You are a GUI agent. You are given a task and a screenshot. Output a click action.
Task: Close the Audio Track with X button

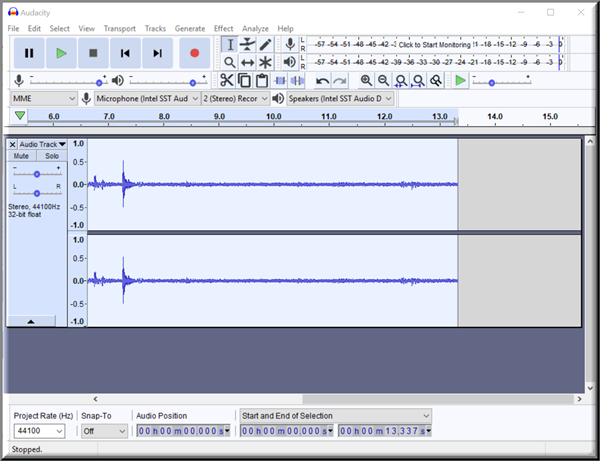pyautogui.click(x=13, y=145)
